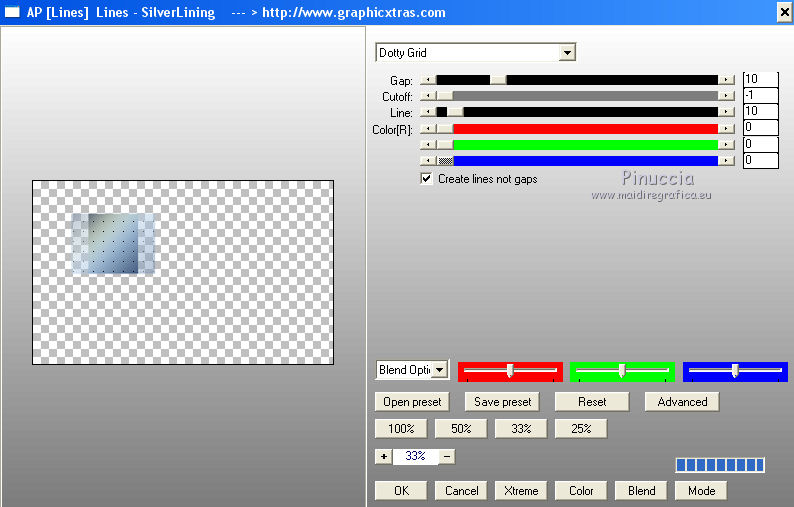The image size is (794, 507).
Task: Focus the green color value field
Action: tap(760, 144)
